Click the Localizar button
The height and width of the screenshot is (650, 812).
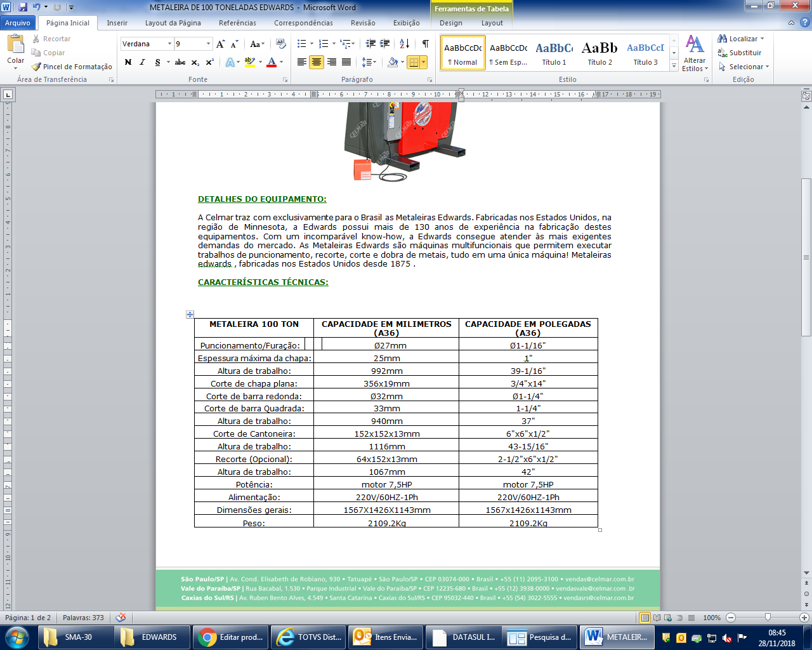pos(741,39)
